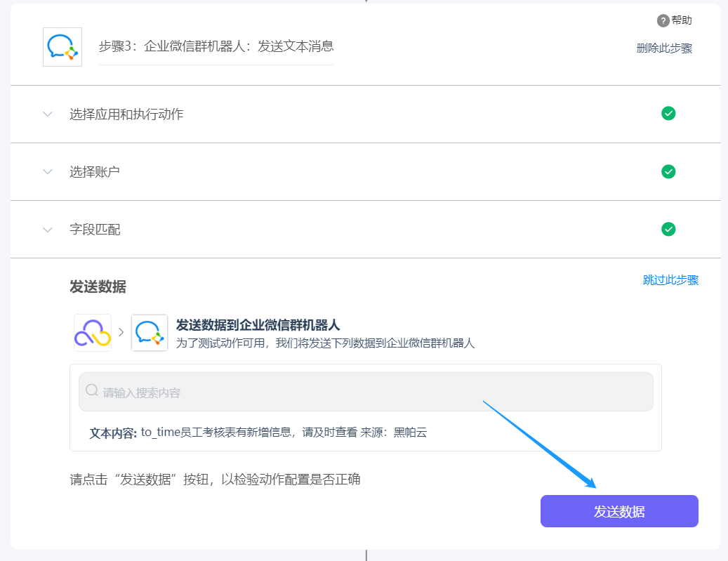Click the search magnifier icon

(x=92, y=390)
